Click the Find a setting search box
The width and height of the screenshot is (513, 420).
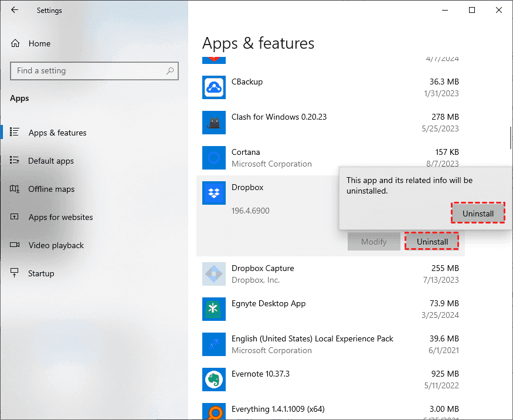click(88, 71)
